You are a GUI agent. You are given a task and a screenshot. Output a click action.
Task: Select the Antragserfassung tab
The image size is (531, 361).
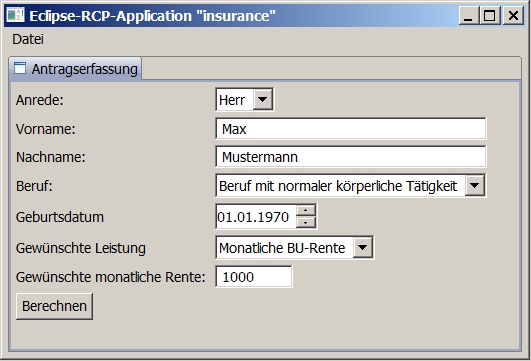tap(76, 69)
